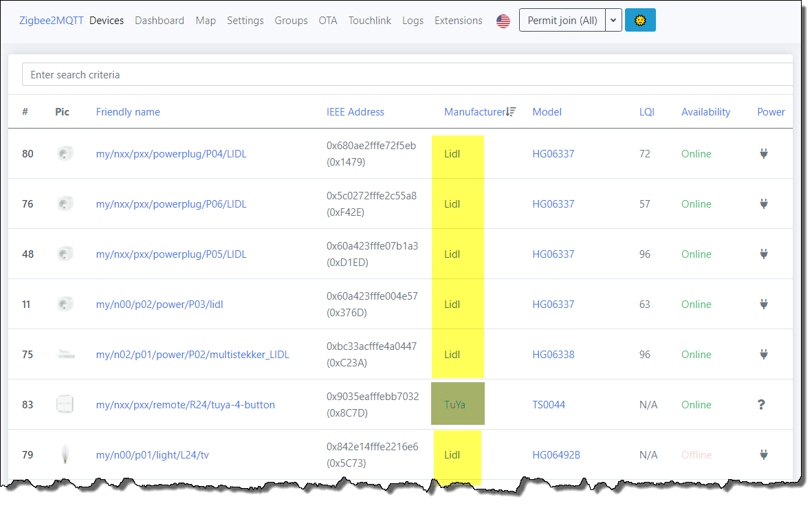812x508 pixels.
Task: Click the LQI value 57
Action: (645, 204)
